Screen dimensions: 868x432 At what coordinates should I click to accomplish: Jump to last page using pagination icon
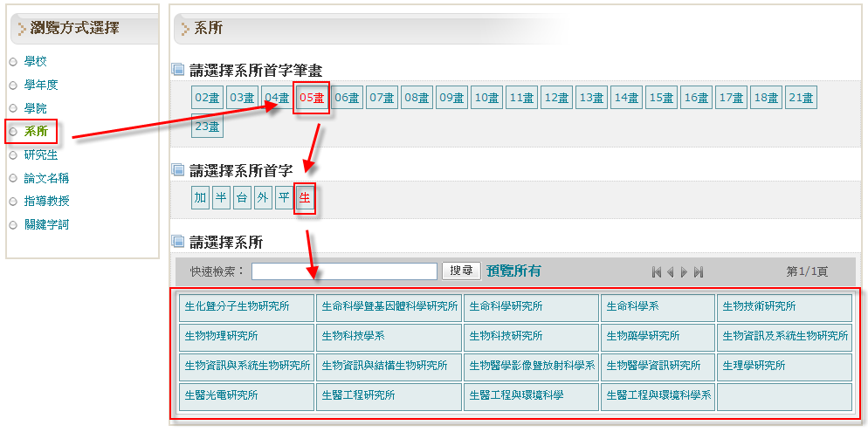699,272
